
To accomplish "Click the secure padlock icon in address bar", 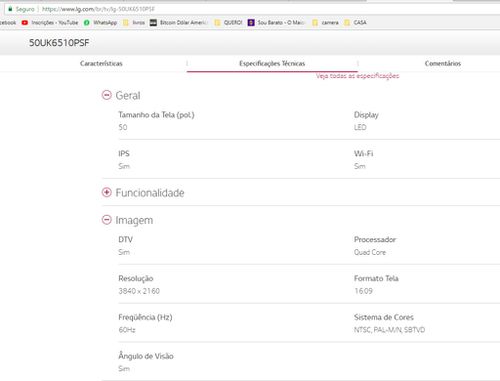I will coord(10,9).
